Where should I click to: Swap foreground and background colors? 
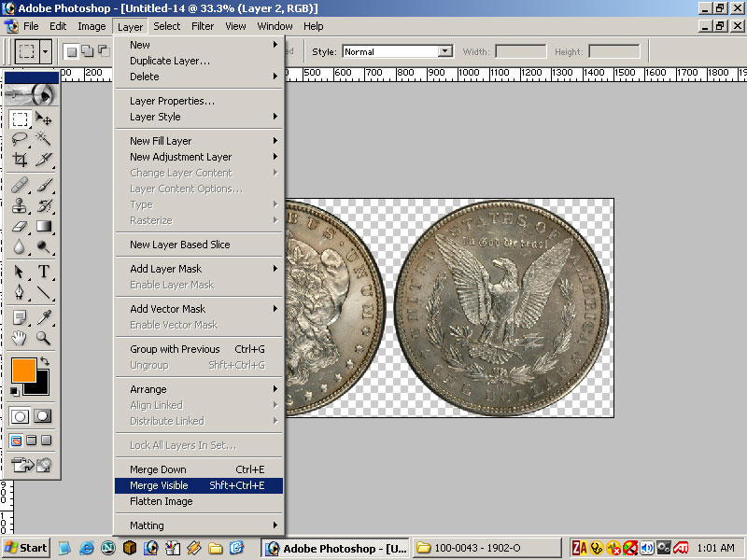click(x=44, y=361)
